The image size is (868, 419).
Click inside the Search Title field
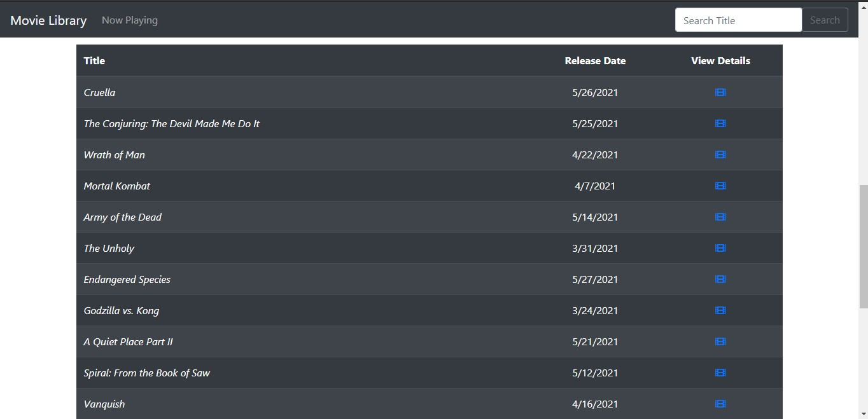[x=738, y=20]
